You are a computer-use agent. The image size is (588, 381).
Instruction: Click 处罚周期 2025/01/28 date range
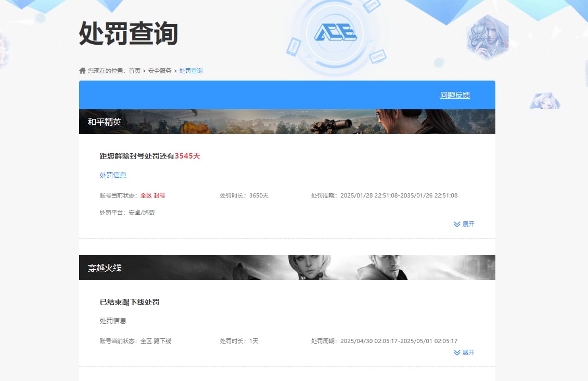tap(385, 195)
